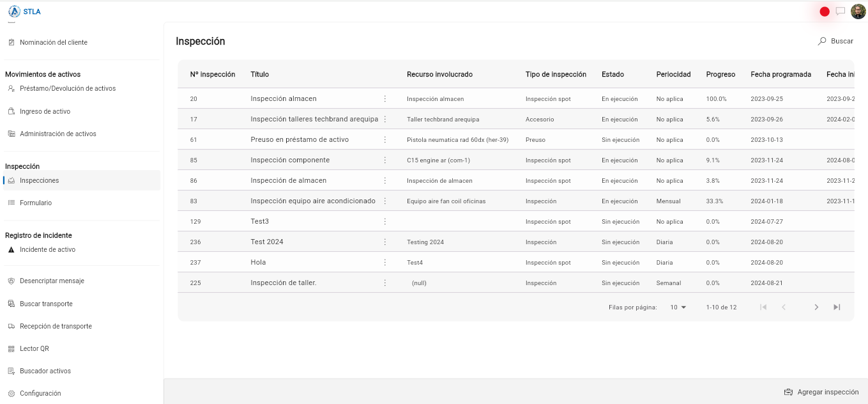This screenshot has width=868, height=404.
Task: Click the Taller techbrand arequipa cell
Action: [443, 119]
